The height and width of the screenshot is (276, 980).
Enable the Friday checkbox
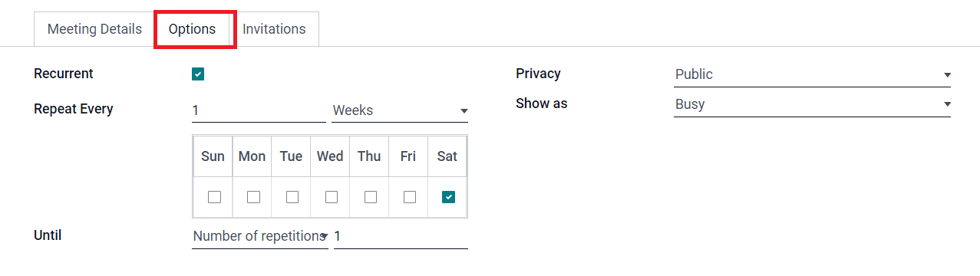point(410,197)
